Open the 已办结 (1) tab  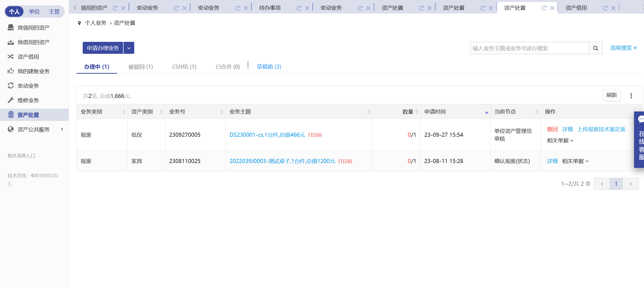184,67
